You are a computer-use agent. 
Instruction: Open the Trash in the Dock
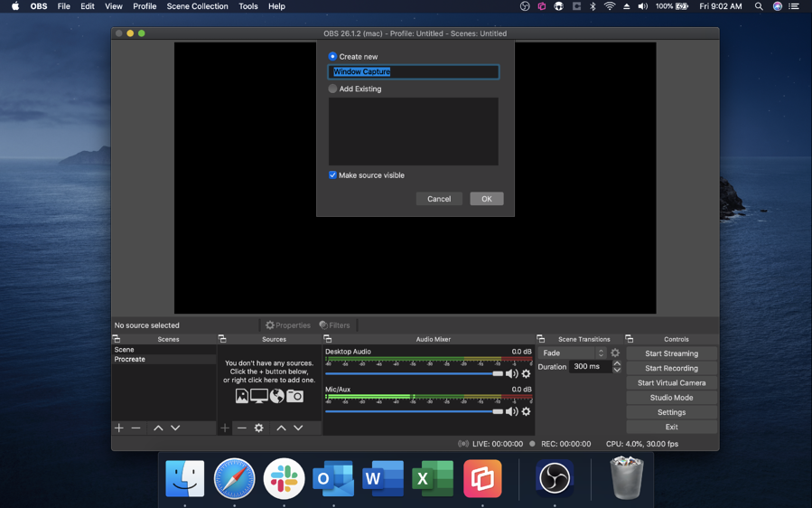627,477
